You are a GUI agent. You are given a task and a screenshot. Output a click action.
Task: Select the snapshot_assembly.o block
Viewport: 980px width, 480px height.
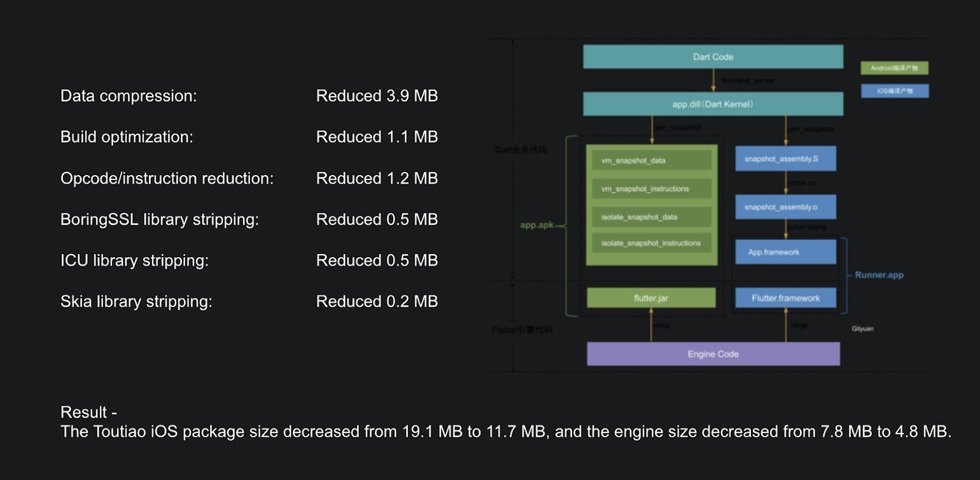785,207
